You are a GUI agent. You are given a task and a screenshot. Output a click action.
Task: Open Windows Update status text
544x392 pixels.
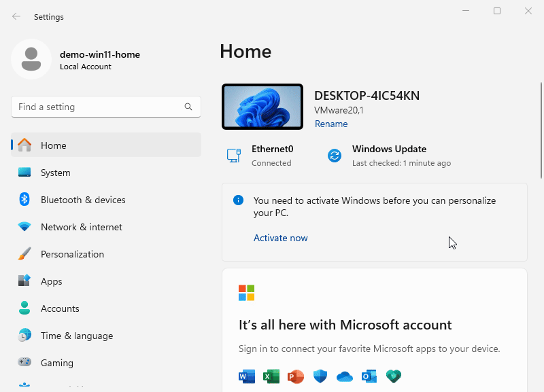click(401, 156)
